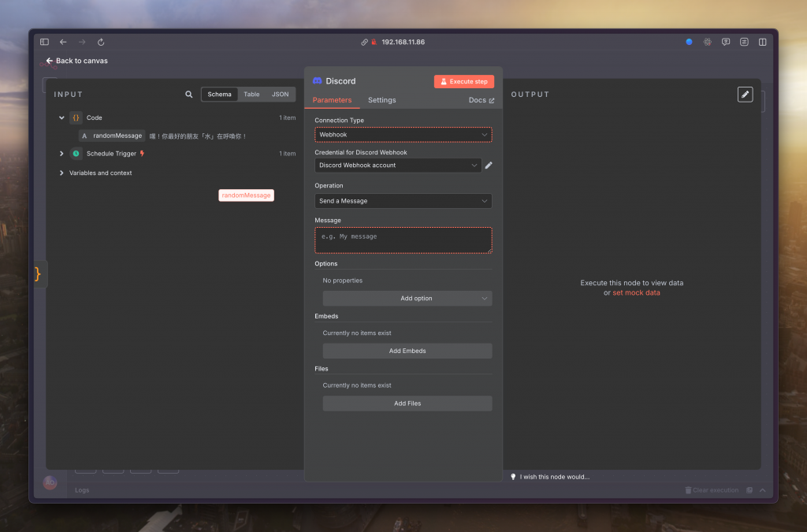The height and width of the screenshot is (532, 807).
Task: Switch input view to Schema
Action: point(219,94)
